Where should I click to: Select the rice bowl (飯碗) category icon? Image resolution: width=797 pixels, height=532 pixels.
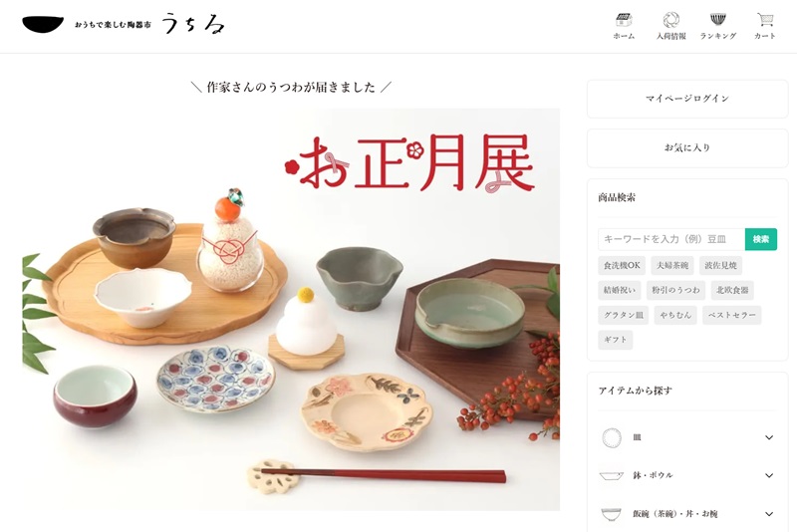coord(612,514)
